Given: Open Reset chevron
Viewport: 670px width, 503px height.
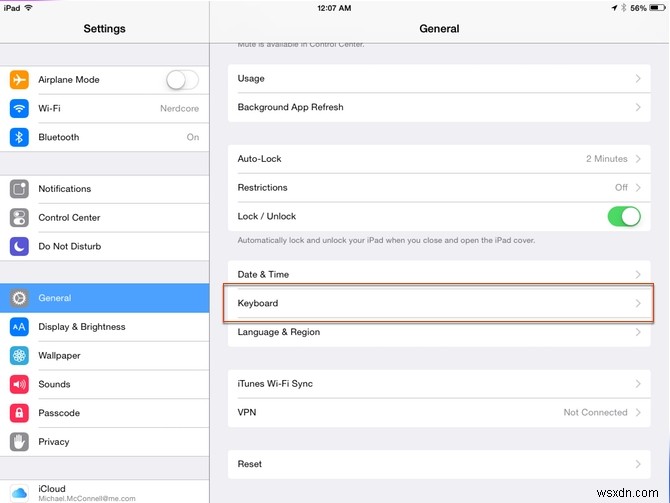Looking at the screenshot, I should (638, 464).
